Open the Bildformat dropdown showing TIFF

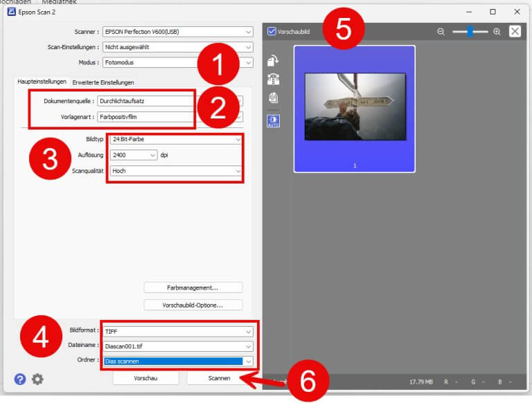(178, 332)
